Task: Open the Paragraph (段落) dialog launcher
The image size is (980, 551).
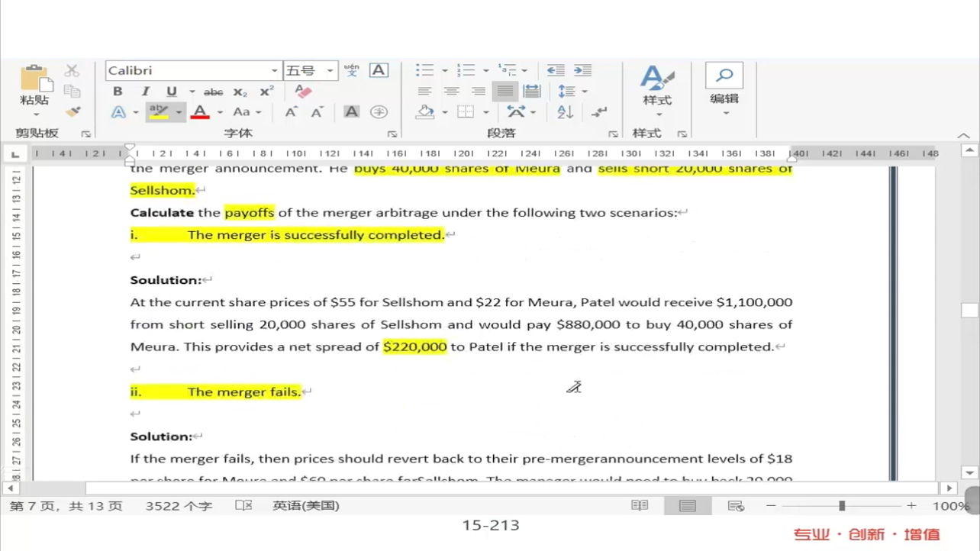Action: pos(613,134)
